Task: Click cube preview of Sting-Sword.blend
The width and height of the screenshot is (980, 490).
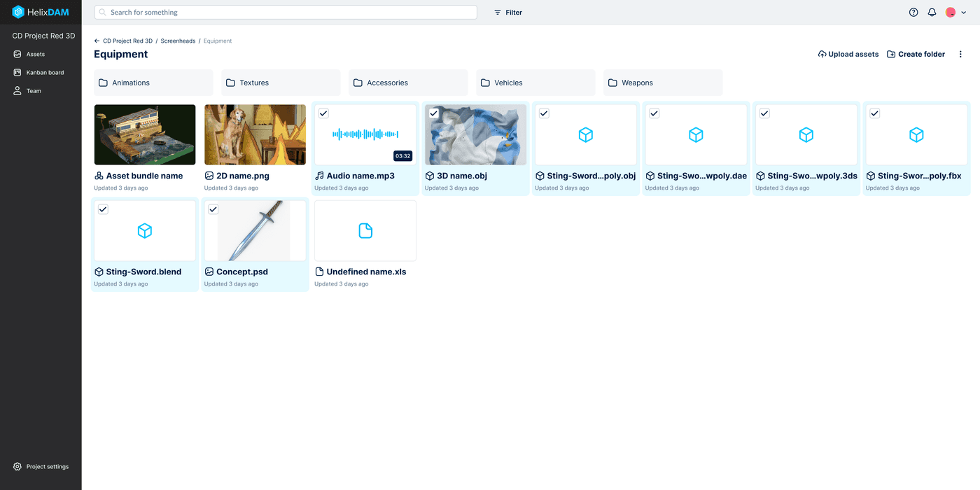Action: (x=145, y=230)
